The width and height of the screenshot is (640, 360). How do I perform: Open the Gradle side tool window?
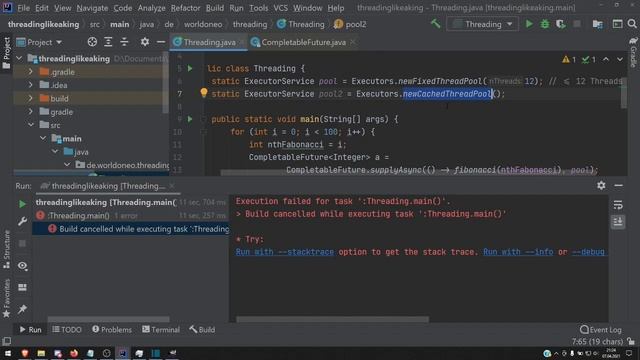pos(633,52)
